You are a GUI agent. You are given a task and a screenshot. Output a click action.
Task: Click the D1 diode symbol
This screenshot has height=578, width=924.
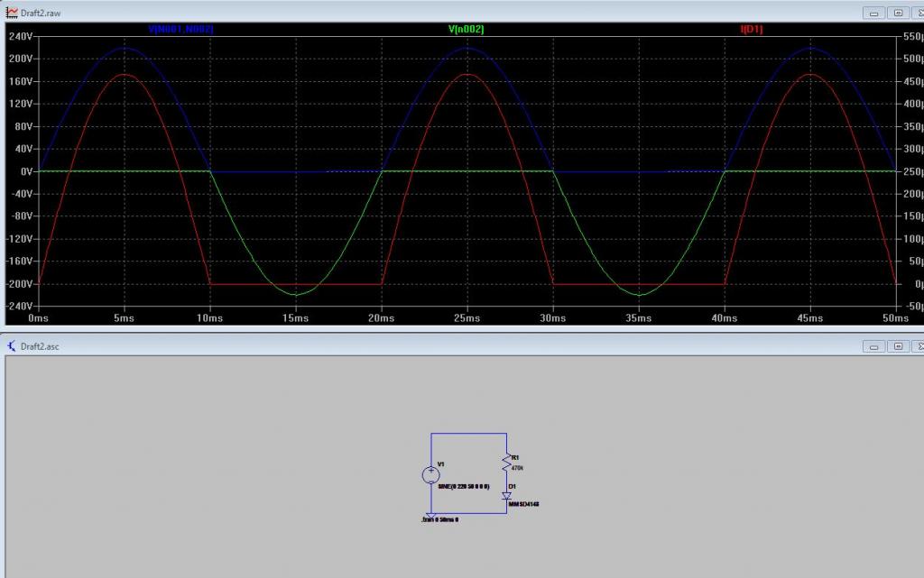point(507,496)
